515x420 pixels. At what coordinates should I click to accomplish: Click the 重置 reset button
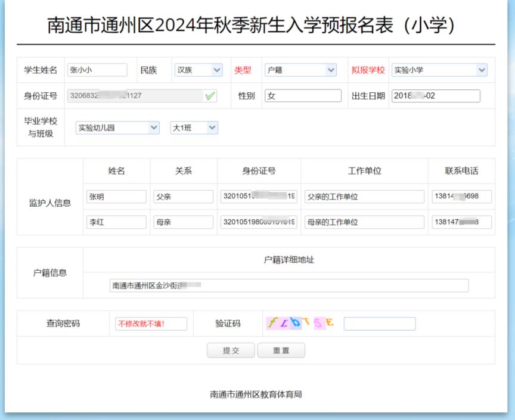pos(281,350)
